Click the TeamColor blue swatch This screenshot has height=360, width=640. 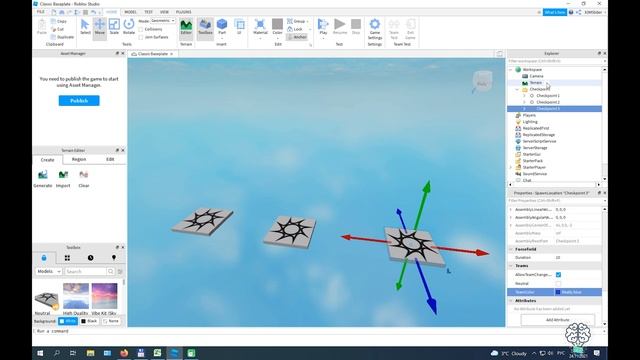(x=558, y=292)
